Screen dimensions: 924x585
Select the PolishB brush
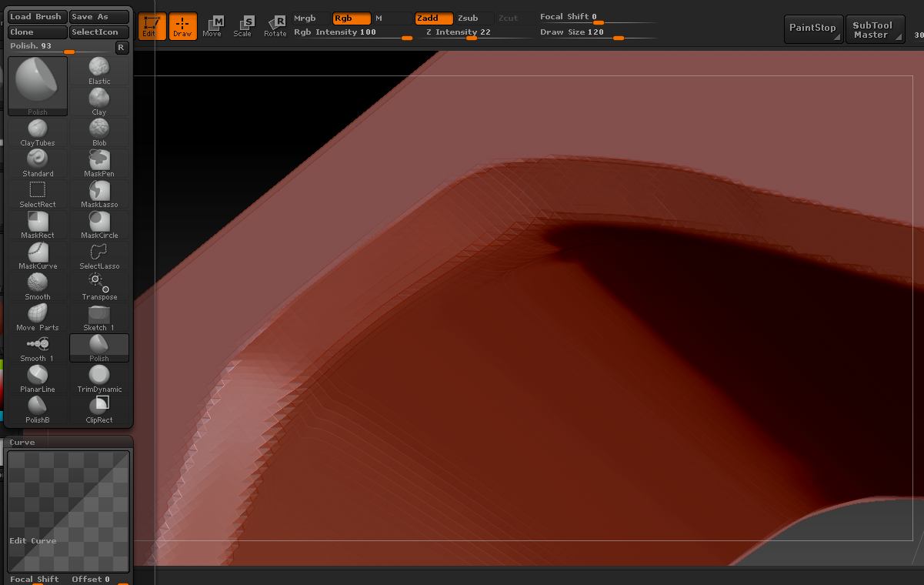[x=38, y=409]
